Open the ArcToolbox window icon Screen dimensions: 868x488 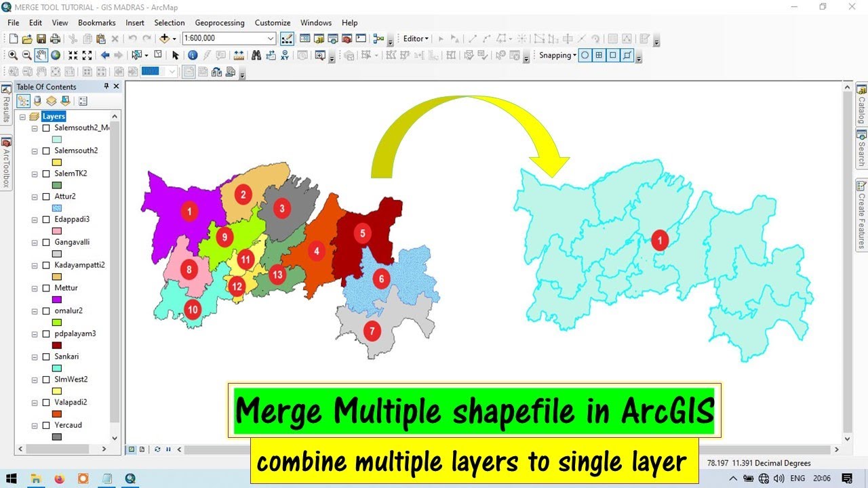point(347,39)
